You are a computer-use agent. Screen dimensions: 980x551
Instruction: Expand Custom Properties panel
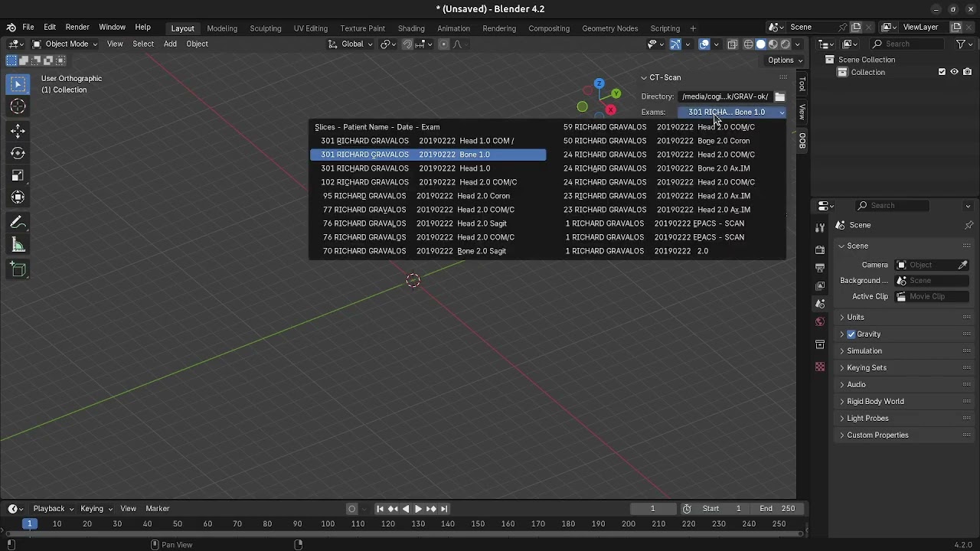(x=877, y=435)
